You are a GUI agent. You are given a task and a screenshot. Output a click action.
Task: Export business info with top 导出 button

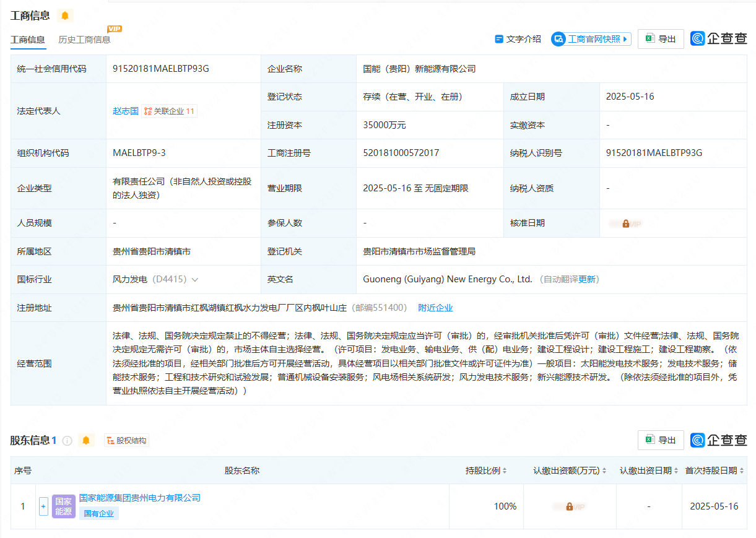[661, 39]
